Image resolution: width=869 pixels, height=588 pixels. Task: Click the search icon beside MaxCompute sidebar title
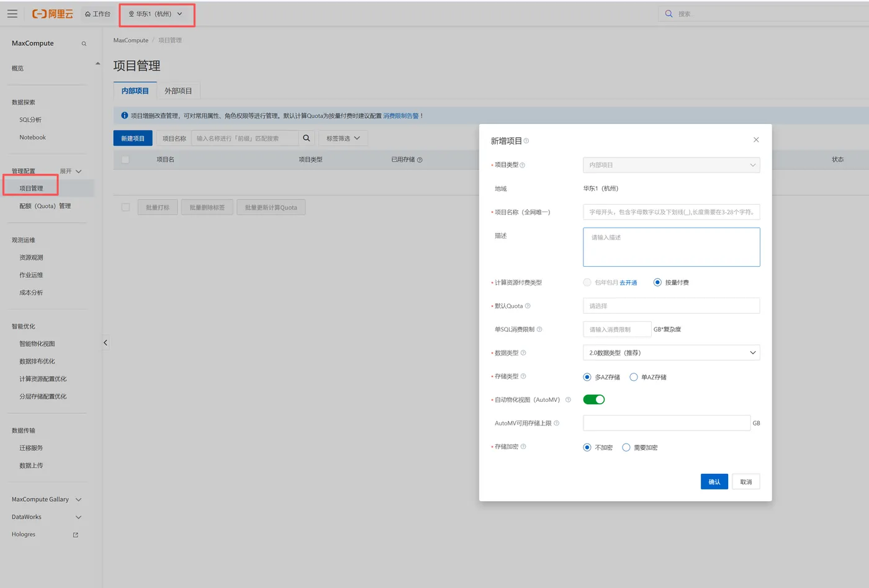pyautogui.click(x=84, y=43)
